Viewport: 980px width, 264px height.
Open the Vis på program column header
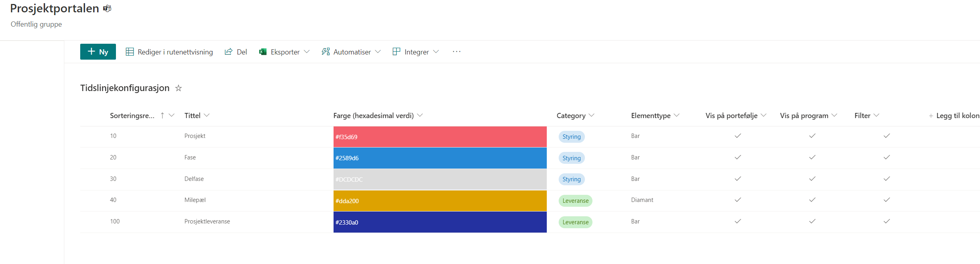click(x=808, y=116)
